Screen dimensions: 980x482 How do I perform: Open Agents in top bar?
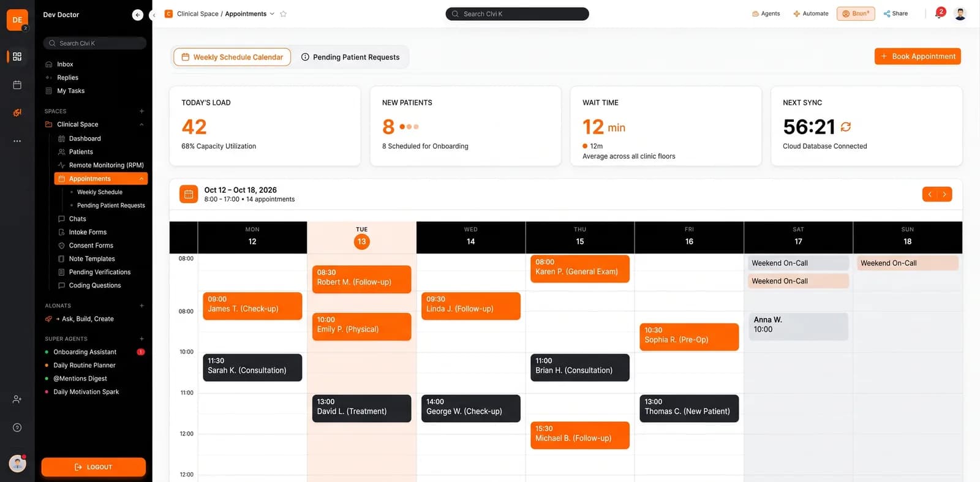click(766, 13)
